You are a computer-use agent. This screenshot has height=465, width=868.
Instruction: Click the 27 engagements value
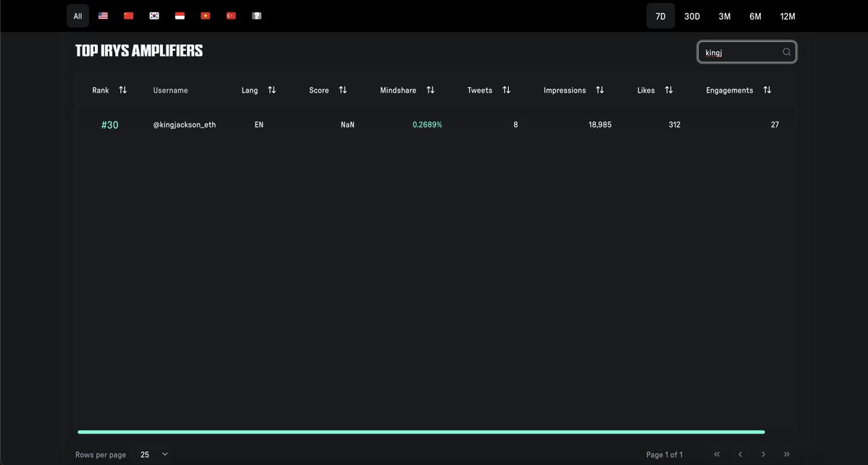tap(775, 125)
